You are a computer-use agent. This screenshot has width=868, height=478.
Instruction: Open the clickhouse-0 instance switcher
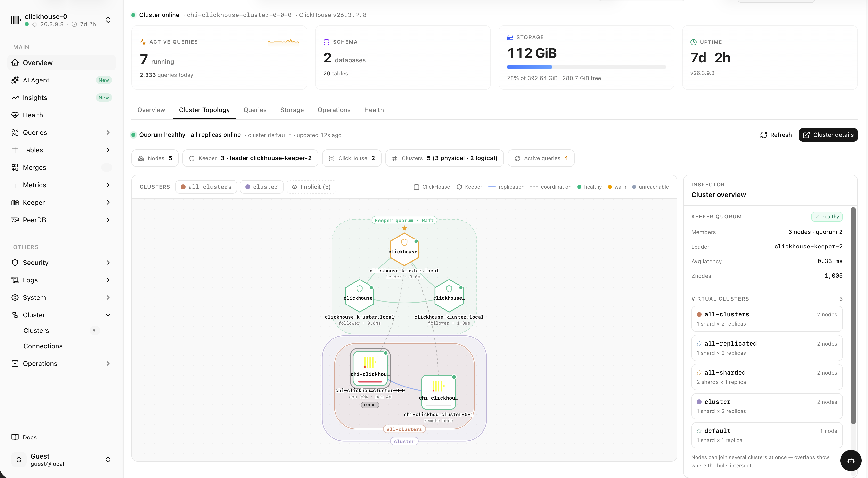pyautogui.click(x=108, y=20)
